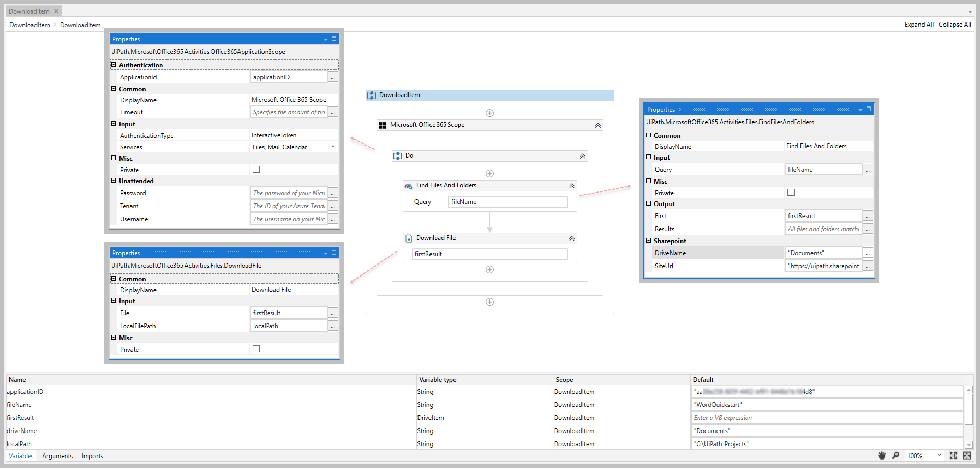980x468 pixels.
Task: Open expression editor for ApplicationId
Action: point(333,77)
